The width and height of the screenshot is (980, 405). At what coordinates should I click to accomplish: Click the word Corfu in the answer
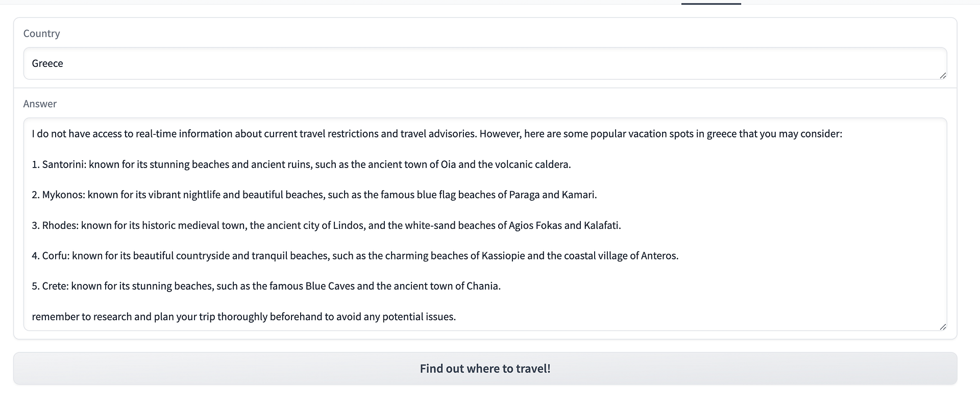[55, 256]
